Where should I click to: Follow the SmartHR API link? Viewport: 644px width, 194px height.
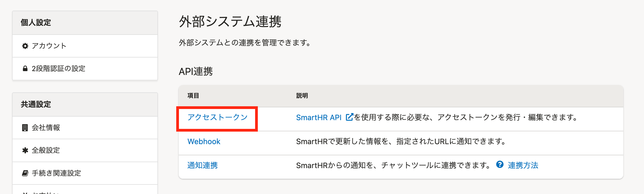(x=318, y=117)
